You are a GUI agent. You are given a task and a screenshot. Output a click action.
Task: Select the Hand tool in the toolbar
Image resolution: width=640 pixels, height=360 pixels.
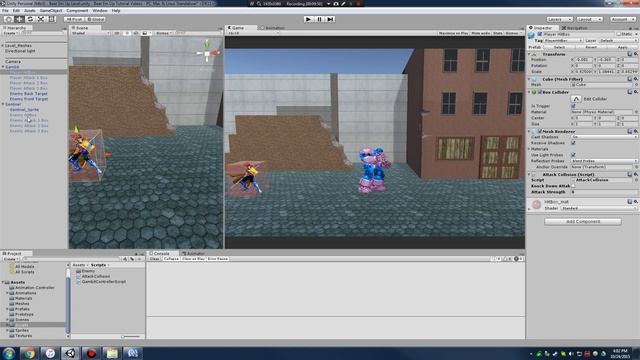[8, 19]
